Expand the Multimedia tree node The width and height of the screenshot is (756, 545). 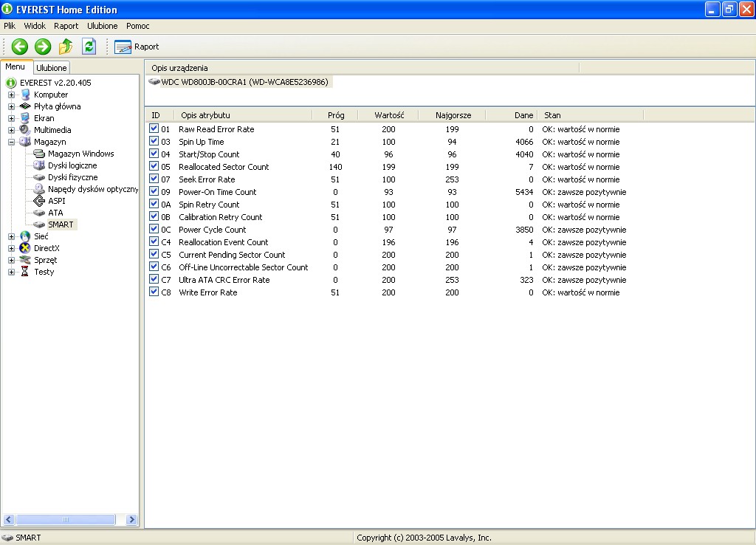(x=12, y=130)
